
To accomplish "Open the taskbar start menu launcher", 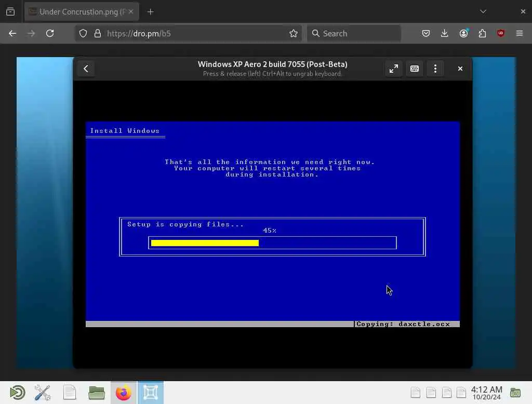I will (x=17, y=393).
